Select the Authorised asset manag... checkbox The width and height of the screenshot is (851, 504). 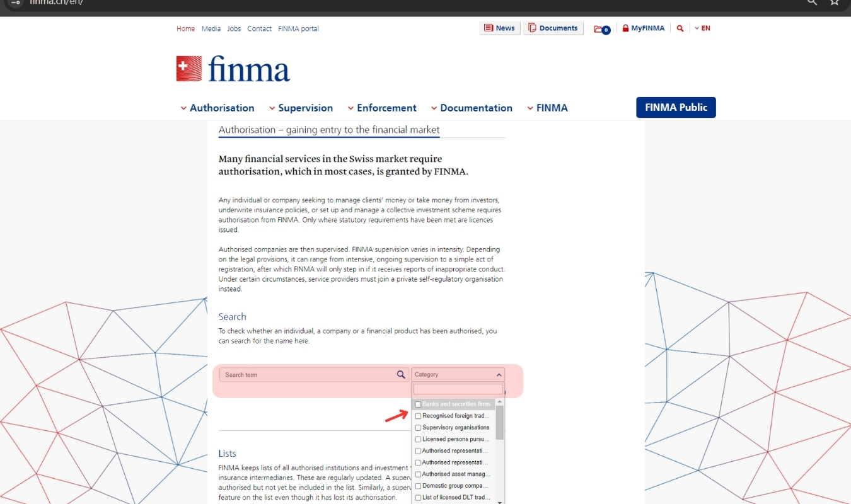418,474
